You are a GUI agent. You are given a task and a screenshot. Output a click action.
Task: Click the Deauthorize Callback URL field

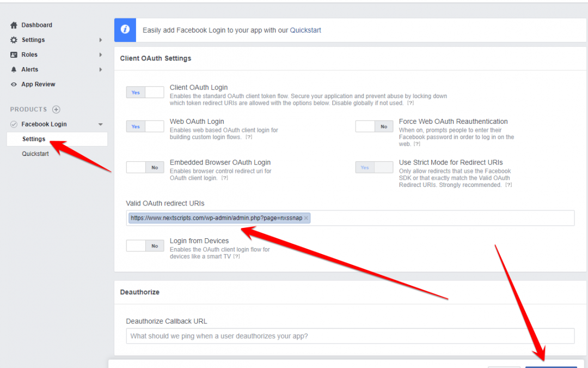click(x=350, y=336)
